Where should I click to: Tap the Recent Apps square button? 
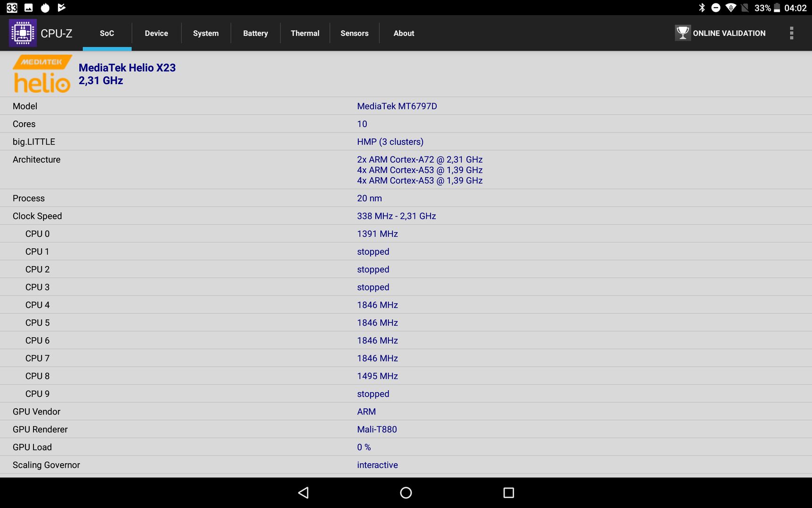point(508,493)
